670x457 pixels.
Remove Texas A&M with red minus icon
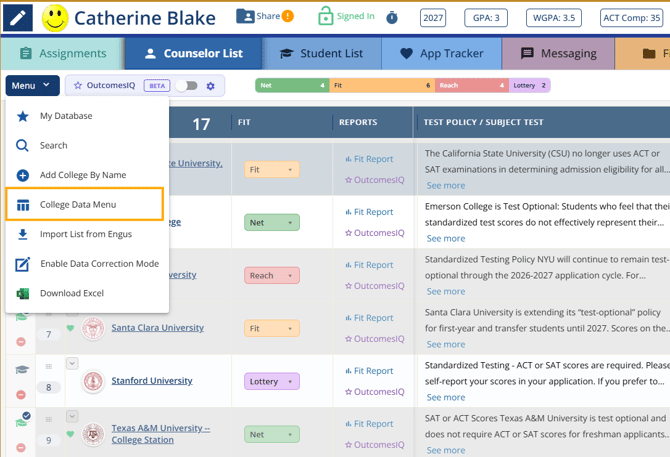(x=21, y=448)
